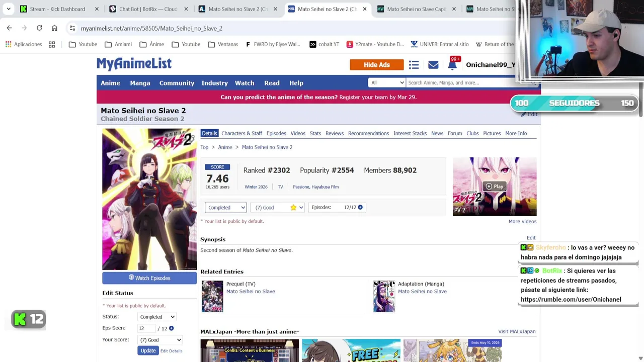
Task: Open the More videos link
Action: click(522, 221)
